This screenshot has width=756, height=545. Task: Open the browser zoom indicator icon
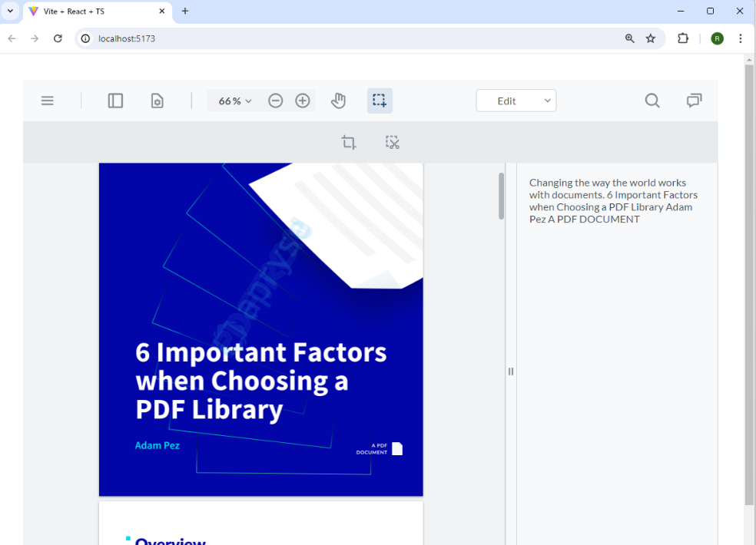630,38
